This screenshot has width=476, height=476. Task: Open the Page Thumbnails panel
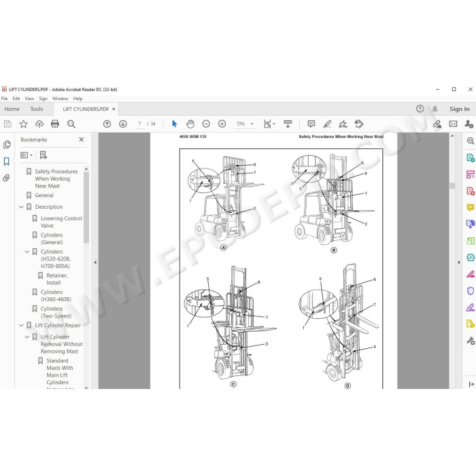[7, 144]
